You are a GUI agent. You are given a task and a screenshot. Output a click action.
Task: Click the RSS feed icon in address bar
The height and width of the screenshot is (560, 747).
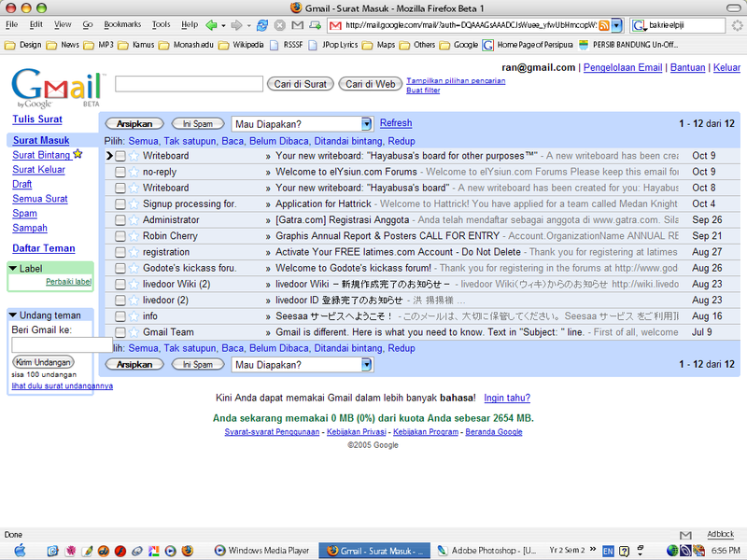pyautogui.click(x=604, y=25)
